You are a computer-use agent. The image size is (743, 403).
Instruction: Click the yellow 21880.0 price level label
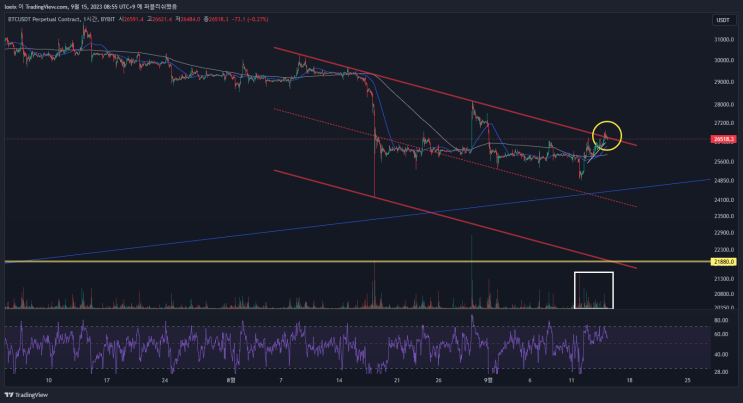click(724, 262)
